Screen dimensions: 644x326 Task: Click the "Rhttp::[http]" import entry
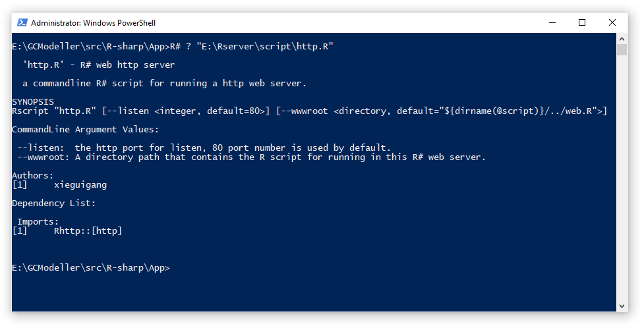point(88,231)
